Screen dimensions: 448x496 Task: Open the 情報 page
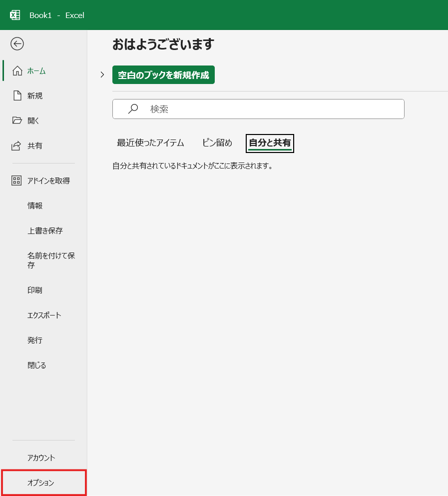pyautogui.click(x=35, y=205)
